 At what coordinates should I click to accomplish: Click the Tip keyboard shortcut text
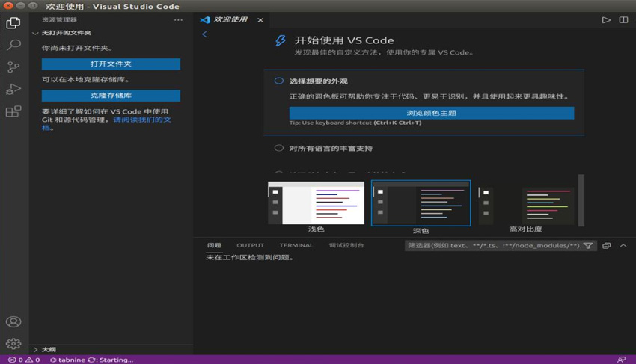click(x=355, y=123)
